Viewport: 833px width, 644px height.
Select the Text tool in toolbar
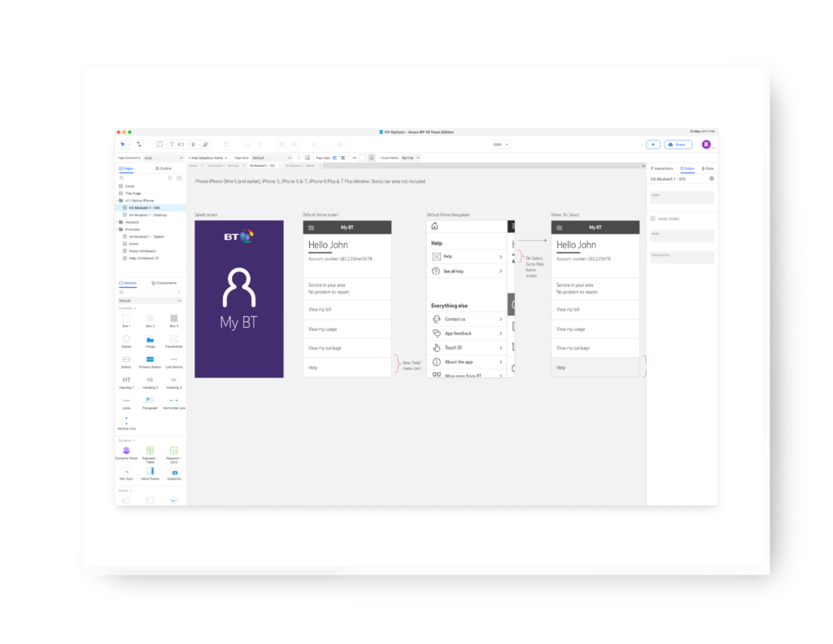pyautogui.click(x=172, y=144)
